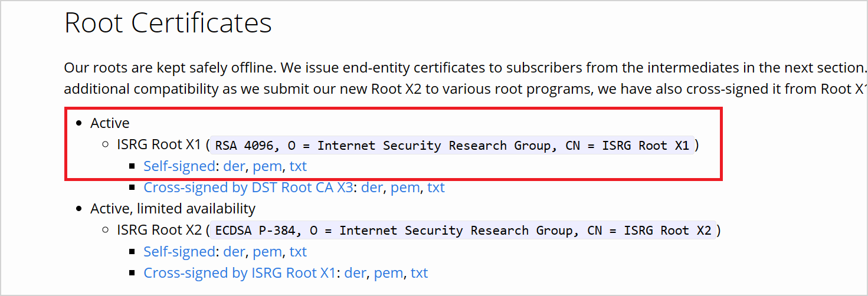Click the ECDSA P-384 code snippet for Root X2

point(463,231)
